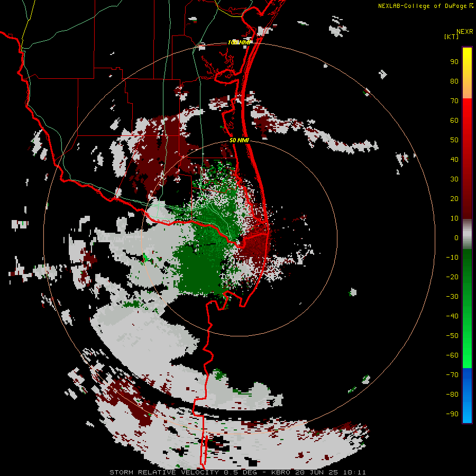Select the -80 value on the velocity scale
The image size is (476, 476).
[452, 395]
